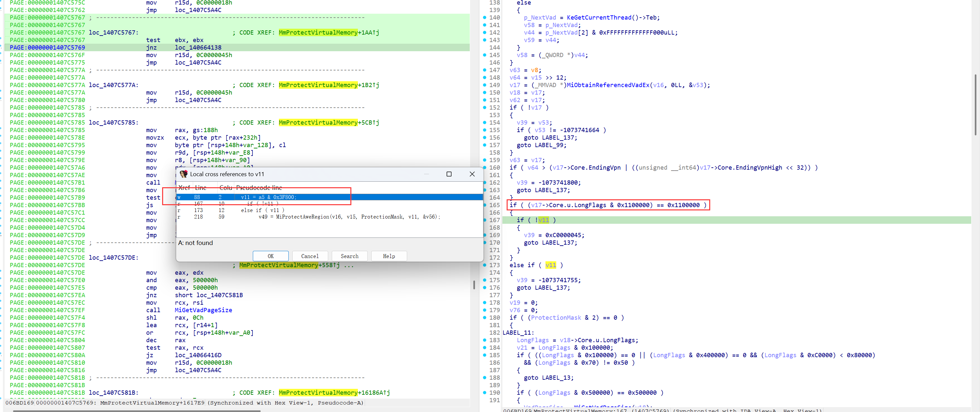Click the LABEL_11: label in the pseudocode
Image resolution: width=980 pixels, height=412 pixels.
[x=518, y=332]
